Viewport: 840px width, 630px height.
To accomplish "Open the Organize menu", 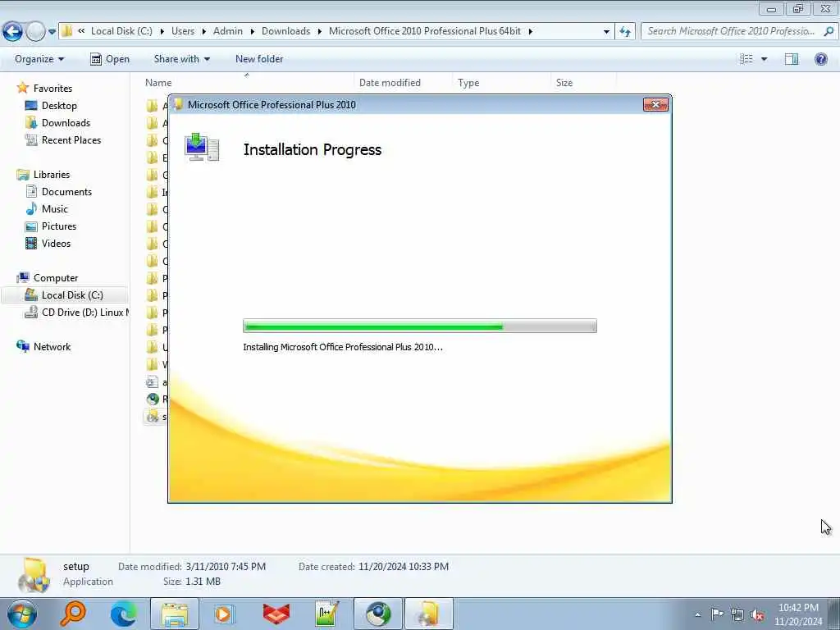I will [x=39, y=59].
